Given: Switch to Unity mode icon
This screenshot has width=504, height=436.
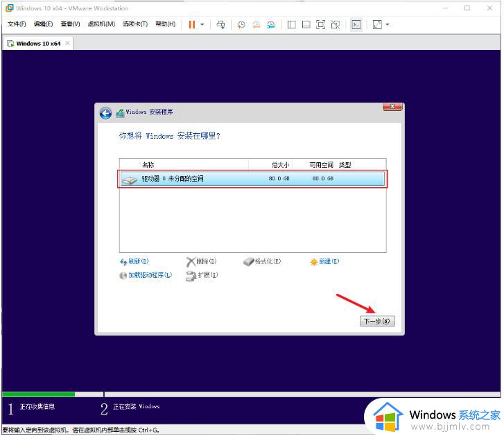Looking at the screenshot, I should point(336,24).
